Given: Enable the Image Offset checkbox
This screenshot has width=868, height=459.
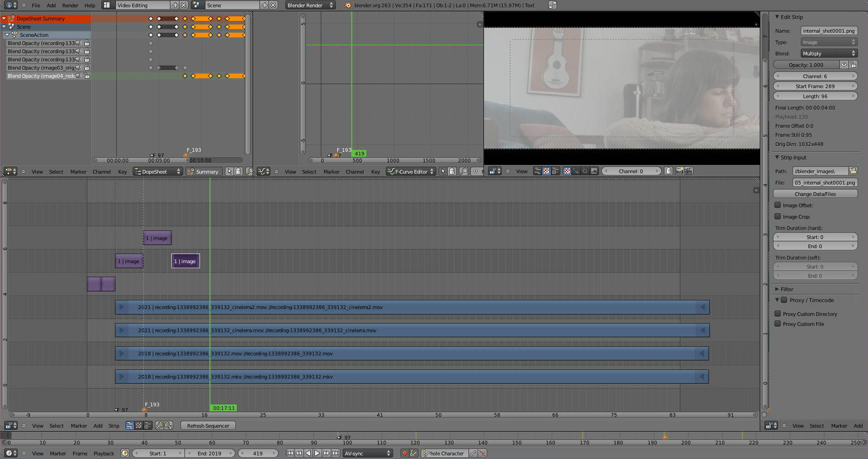Looking at the screenshot, I should pyautogui.click(x=778, y=205).
